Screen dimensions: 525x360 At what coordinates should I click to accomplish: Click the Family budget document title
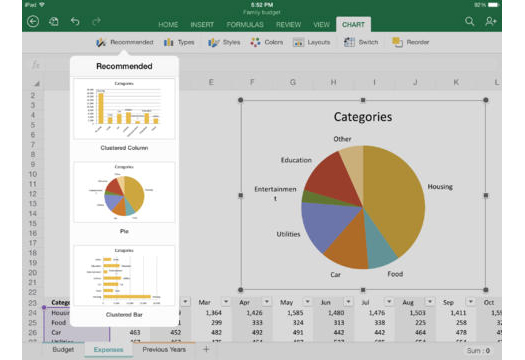pyautogui.click(x=262, y=12)
